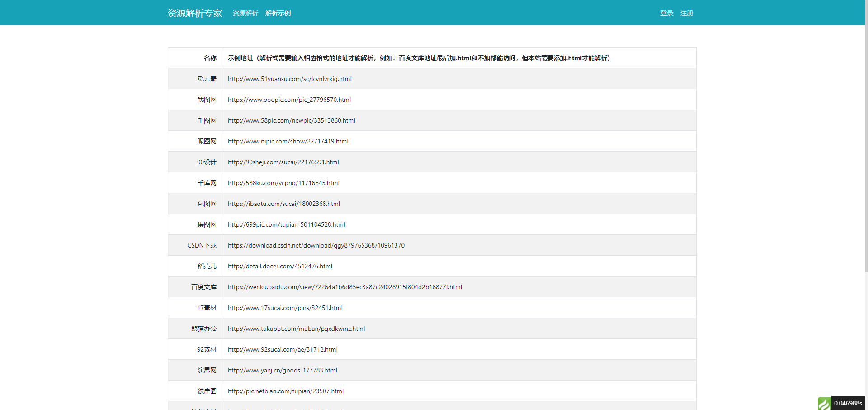Click the 演界网 name cell
This screenshot has width=868, height=410.
click(195, 370)
